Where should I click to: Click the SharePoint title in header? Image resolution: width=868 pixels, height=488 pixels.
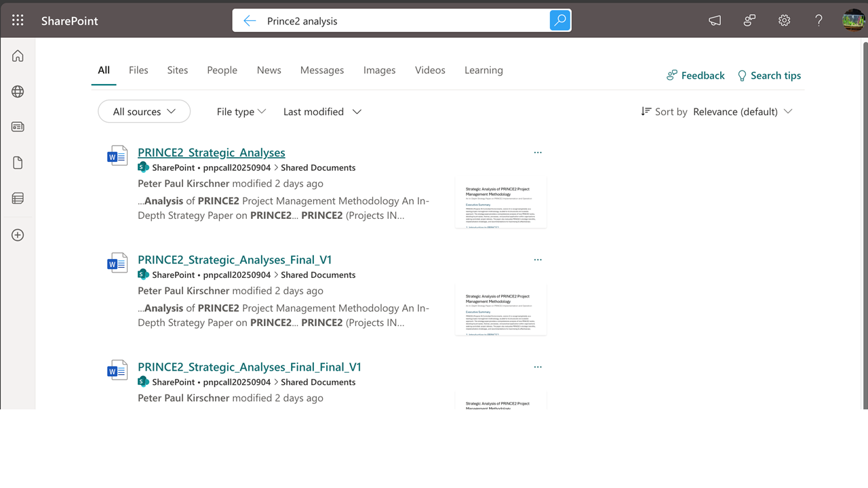point(70,21)
